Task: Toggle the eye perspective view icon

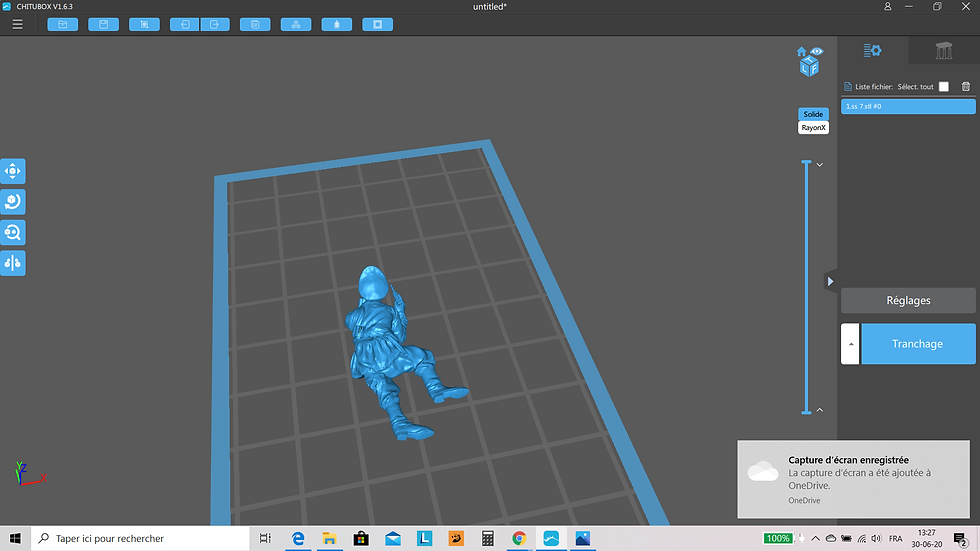Action: [x=817, y=51]
